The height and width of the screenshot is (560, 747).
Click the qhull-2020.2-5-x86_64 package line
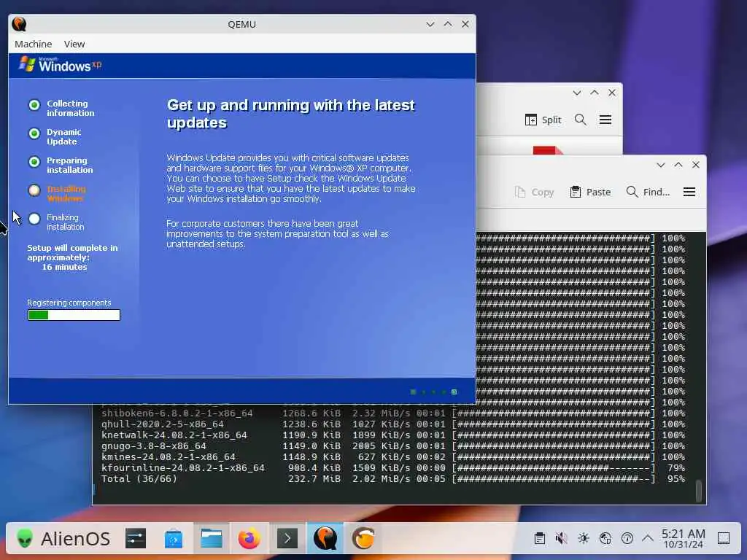pos(393,424)
